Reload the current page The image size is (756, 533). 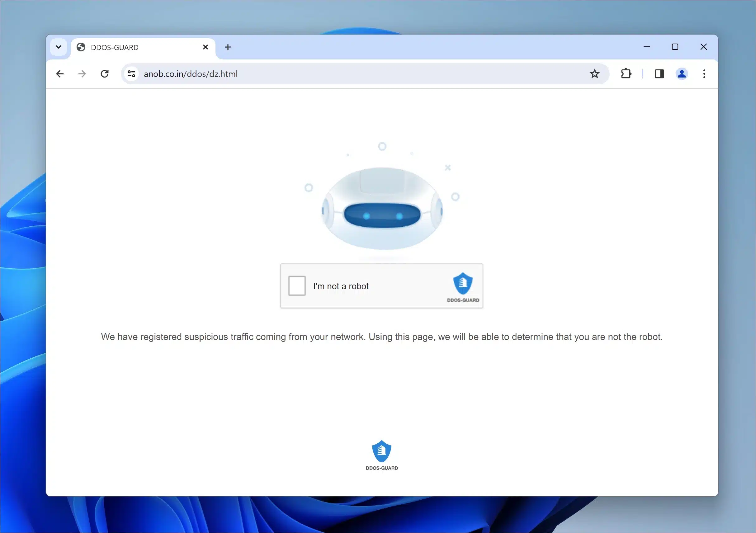(105, 74)
